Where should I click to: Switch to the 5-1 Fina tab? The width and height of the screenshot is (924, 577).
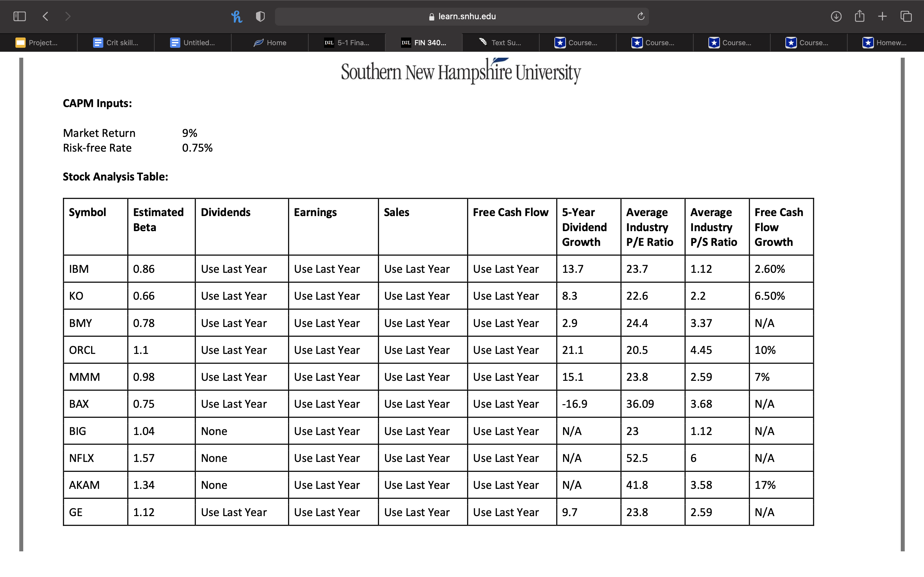pyautogui.click(x=347, y=43)
